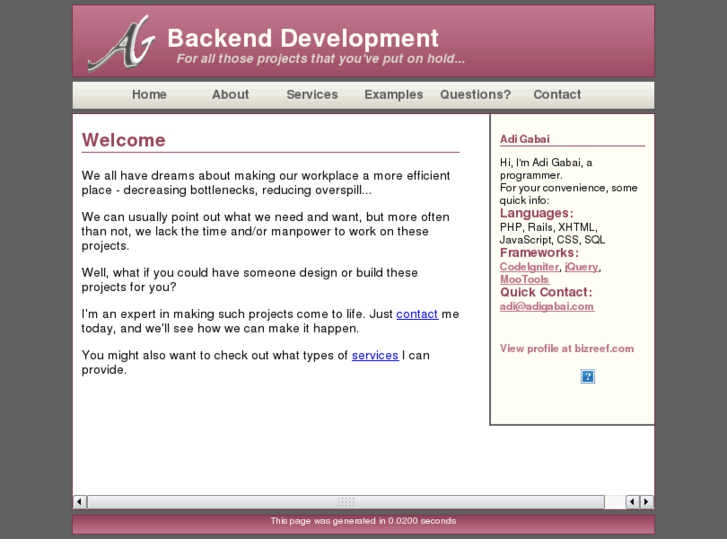Screen dimensions: 727x545
Task: Open the Home menu item
Action: [x=149, y=95]
